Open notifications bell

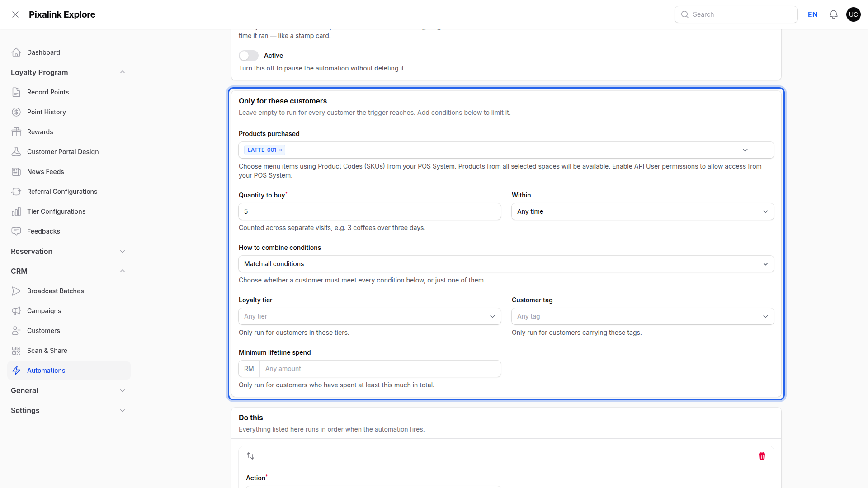coord(834,14)
